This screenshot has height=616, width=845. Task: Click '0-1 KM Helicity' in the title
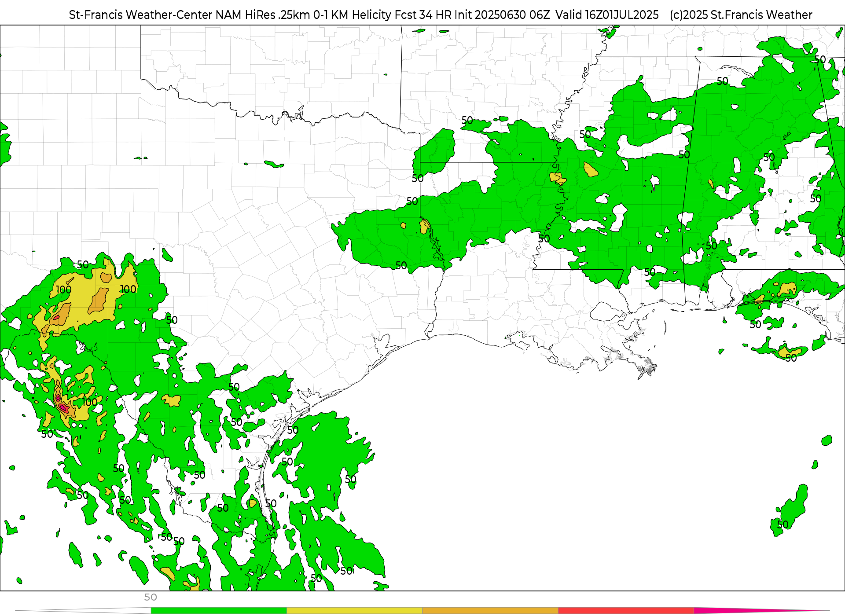(352, 15)
